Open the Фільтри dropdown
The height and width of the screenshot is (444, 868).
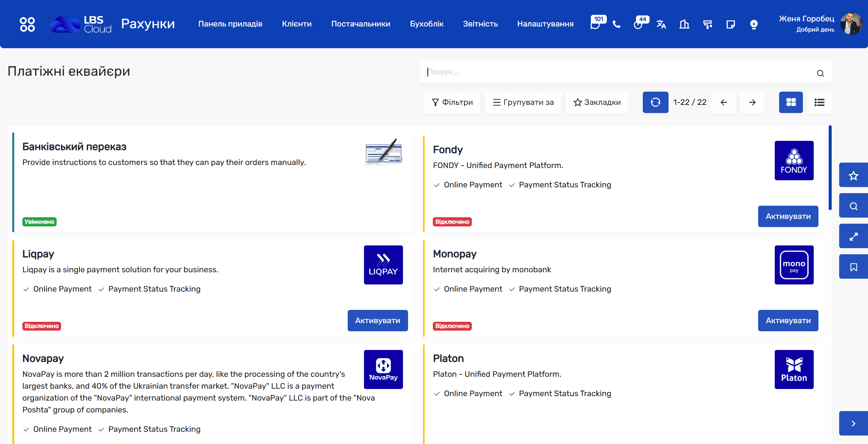point(452,102)
